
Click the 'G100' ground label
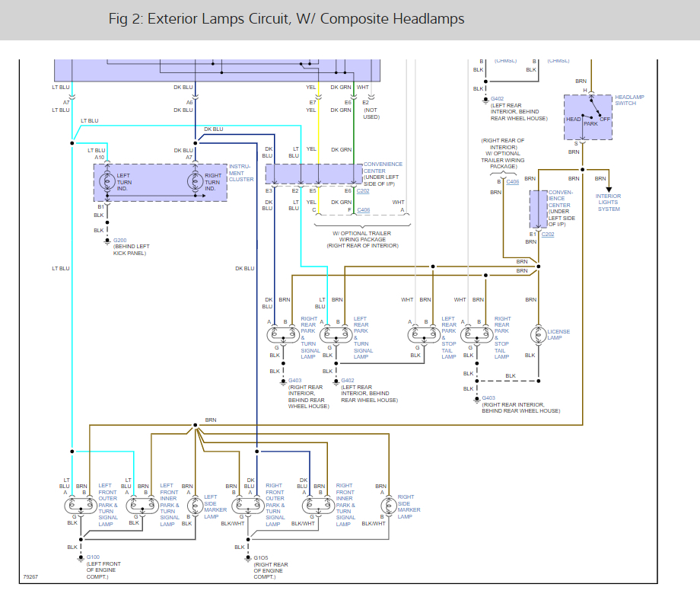click(x=93, y=557)
